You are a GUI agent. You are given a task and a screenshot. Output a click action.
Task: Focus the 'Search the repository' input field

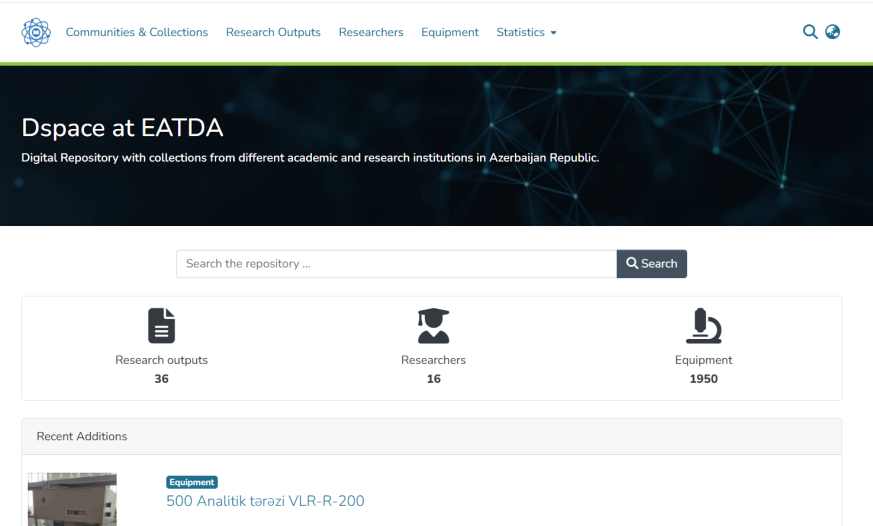pos(396,264)
